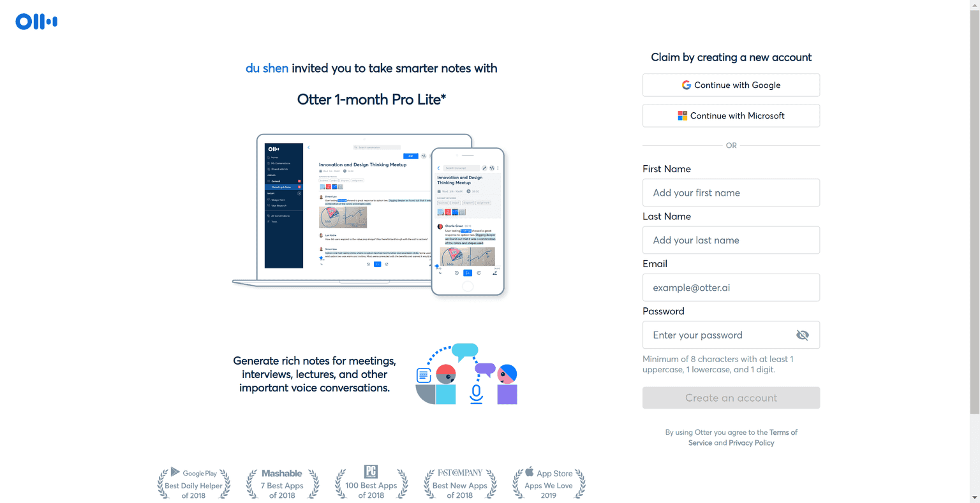The image size is (980, 503).
Task: Click the phone app mockup image
Action: coord(468,222)
